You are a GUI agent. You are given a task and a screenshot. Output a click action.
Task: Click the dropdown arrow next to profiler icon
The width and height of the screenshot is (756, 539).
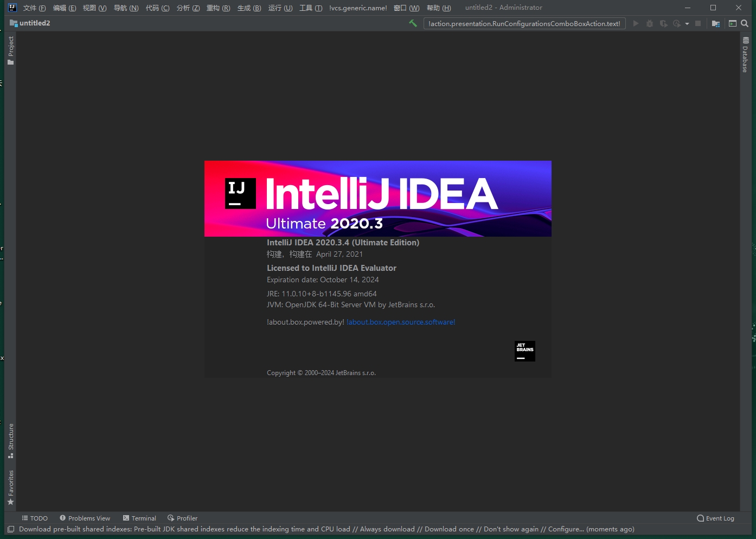tap(687, 23)
